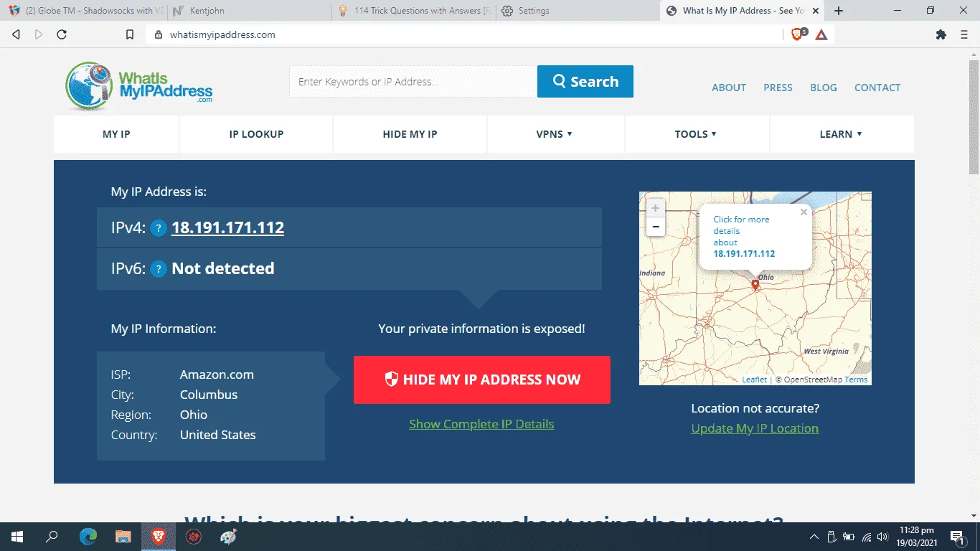This screenshot has width=980, height=551.
Task: Click the ISP value Amazon.com
Action: [x=217, y=375]
